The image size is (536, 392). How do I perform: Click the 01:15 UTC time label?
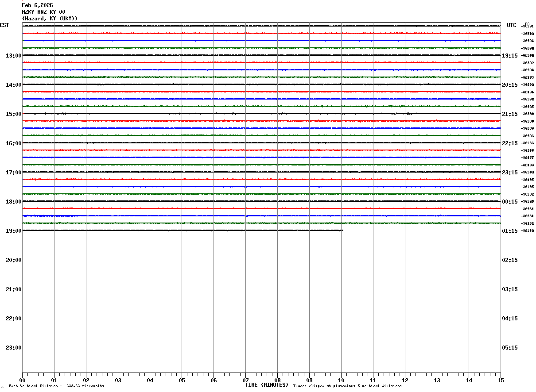[x=510, y=231]
